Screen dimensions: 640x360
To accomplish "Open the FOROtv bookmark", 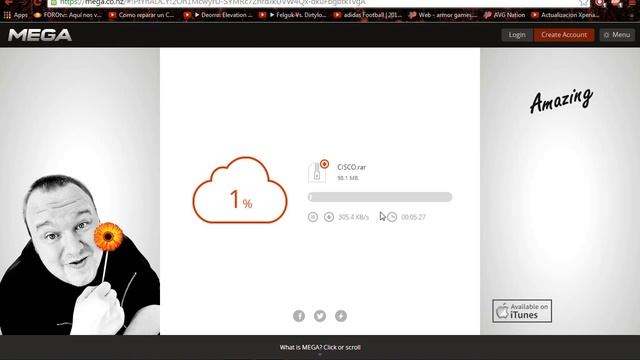I will click(x=68, y=15).
